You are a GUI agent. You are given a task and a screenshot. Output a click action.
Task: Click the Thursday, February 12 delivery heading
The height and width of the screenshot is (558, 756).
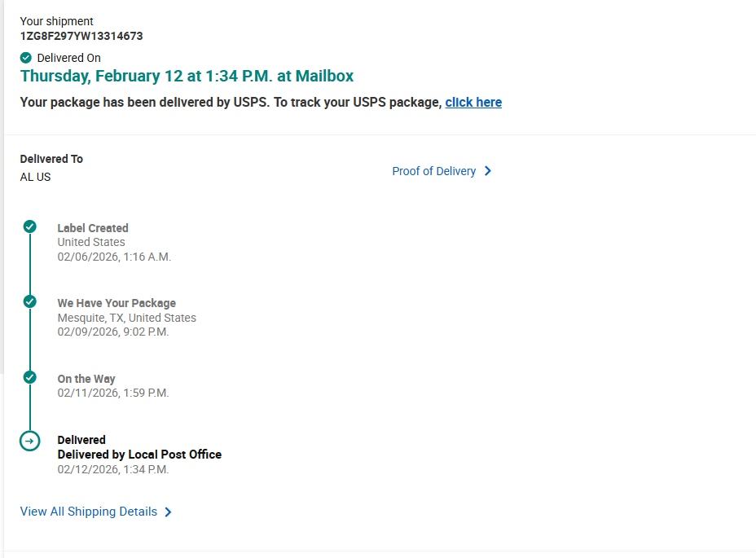(x=187, y=76)
